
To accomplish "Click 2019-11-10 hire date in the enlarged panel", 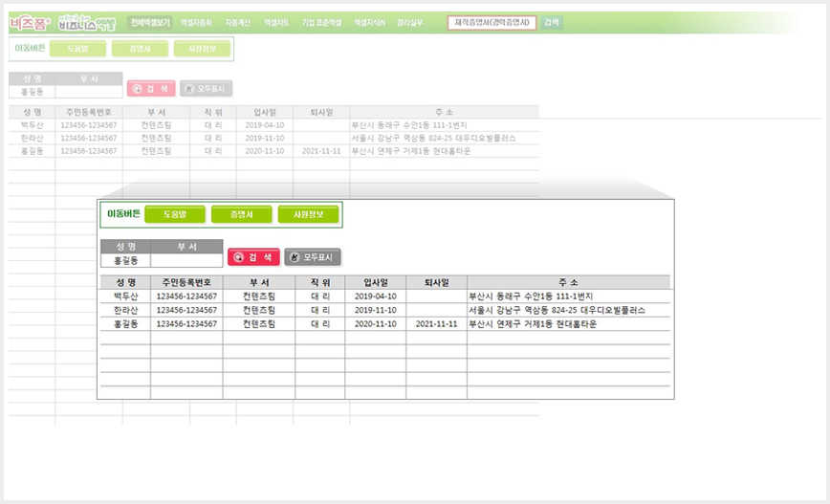I will 375,310.
